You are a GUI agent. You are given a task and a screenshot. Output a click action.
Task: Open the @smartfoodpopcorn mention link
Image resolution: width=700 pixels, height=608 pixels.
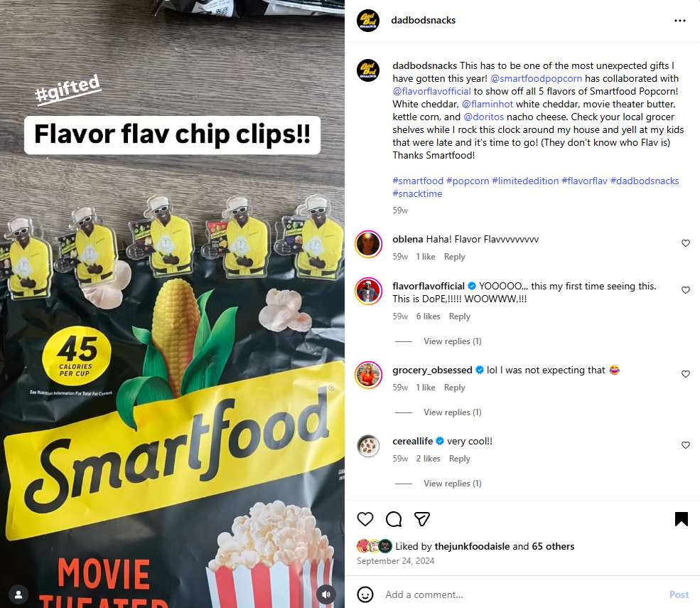[x=536, y=79]
